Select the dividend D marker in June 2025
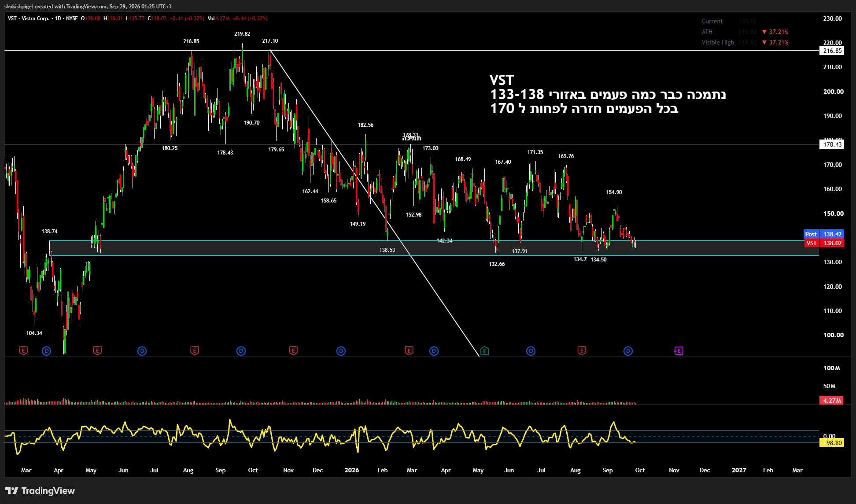The height and width of the screenshot is (504, 856). (142, 351)
